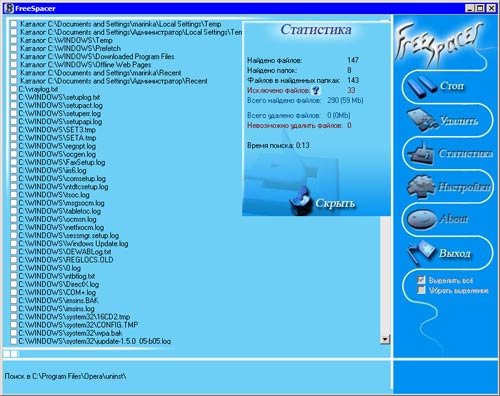
Task: Click the trash bin icon beside Скрыть
Action: [301, 201]
